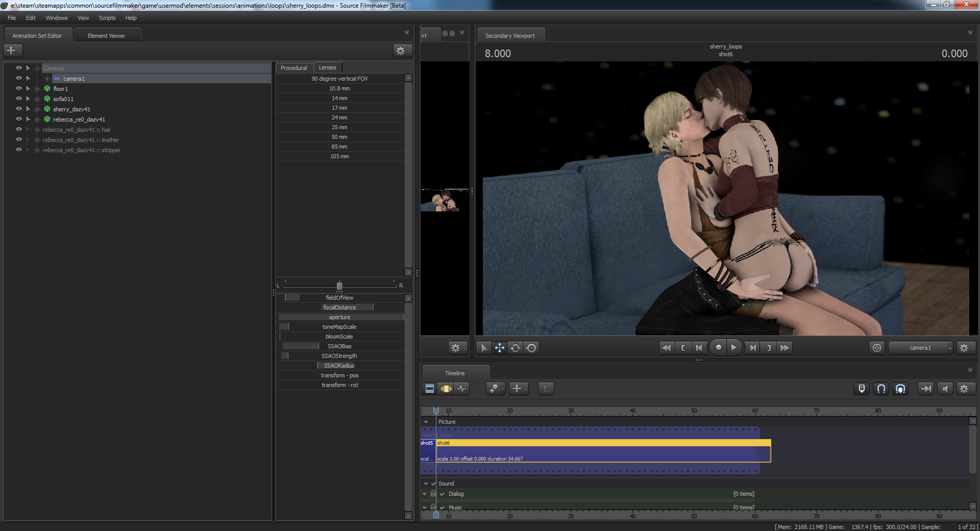Toggle the timeline snap magnet icon

tap(881, 389)
